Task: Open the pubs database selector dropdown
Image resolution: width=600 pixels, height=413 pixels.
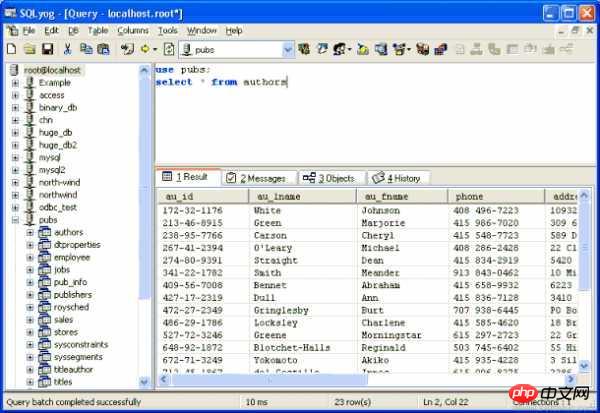Action: click(x=287, y=48)
